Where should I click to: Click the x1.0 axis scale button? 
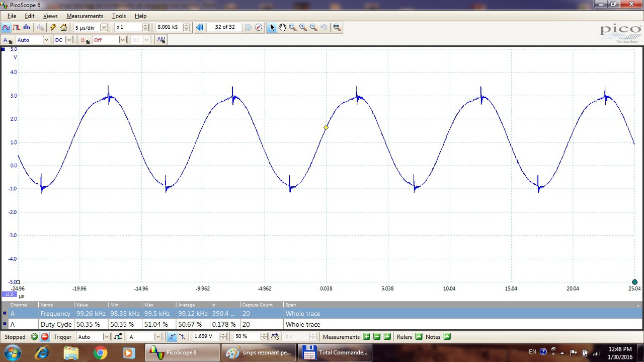pos(9,294)
